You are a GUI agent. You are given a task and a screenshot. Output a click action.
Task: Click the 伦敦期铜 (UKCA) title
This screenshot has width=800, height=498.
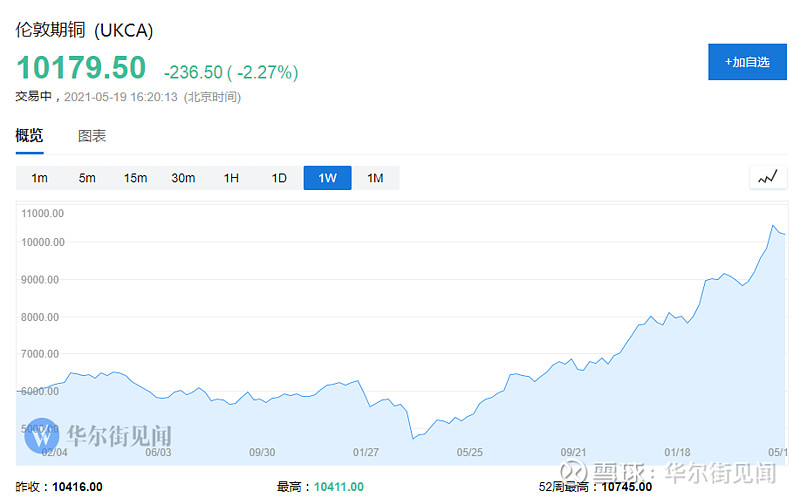point(84,29)
